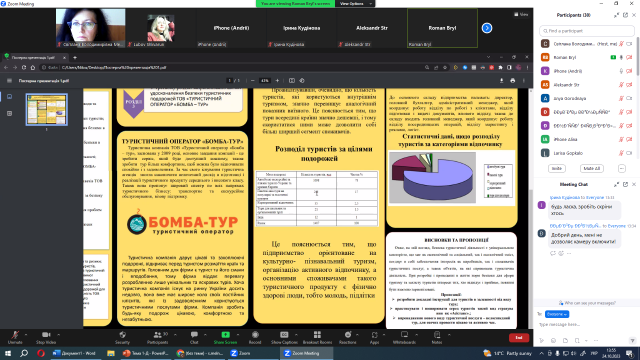Click the Record icon in the meeting toolbar

pos(255,335)
